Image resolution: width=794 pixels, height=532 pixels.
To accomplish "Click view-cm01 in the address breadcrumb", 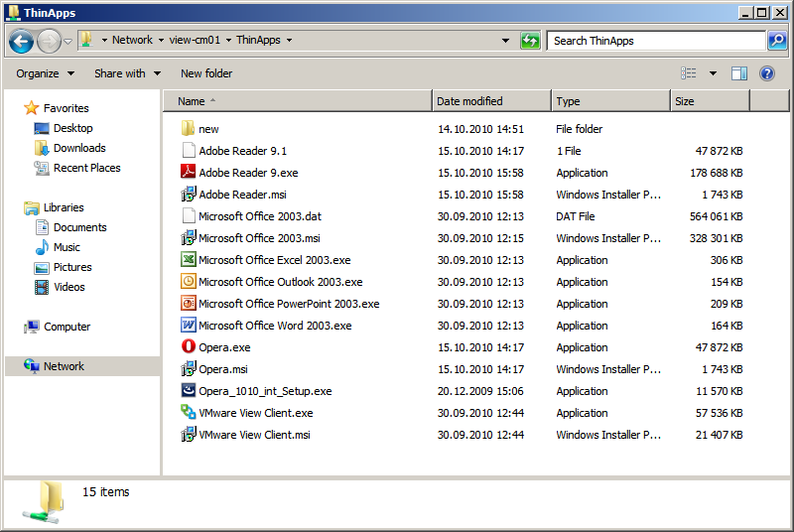I will [x=195, y=40].
